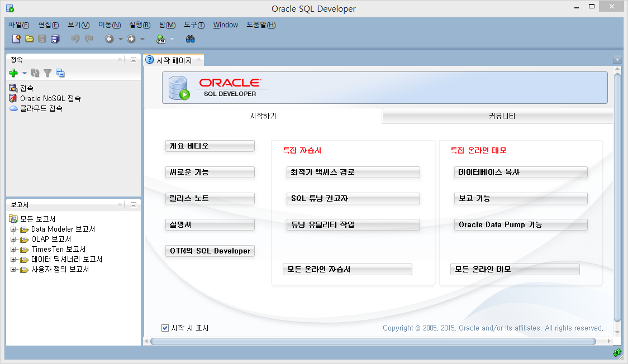This screenshot has height=364, width=628.
Task: Open the SQL 튜닝 권고자 tutorial
Action: coord(353,198)
